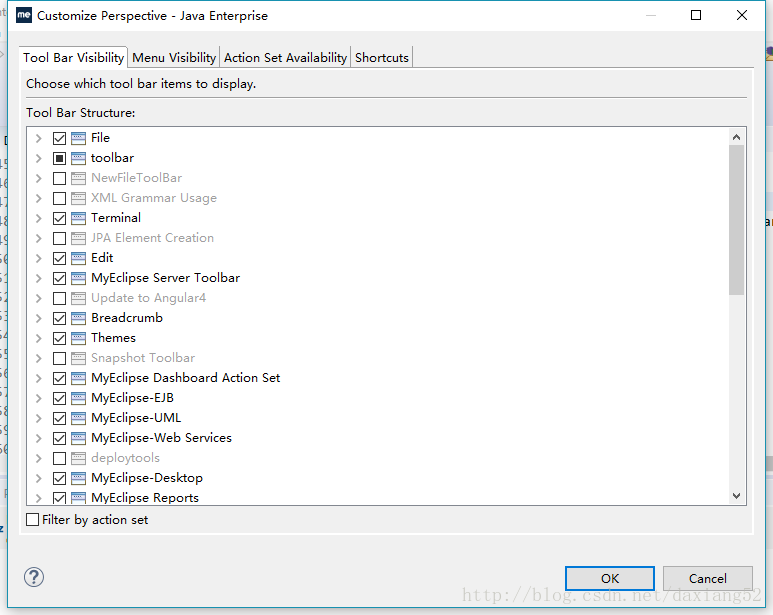The image size is (773, 615).
Task: Expand the Terminal tree node
Action: coord(38,218)
